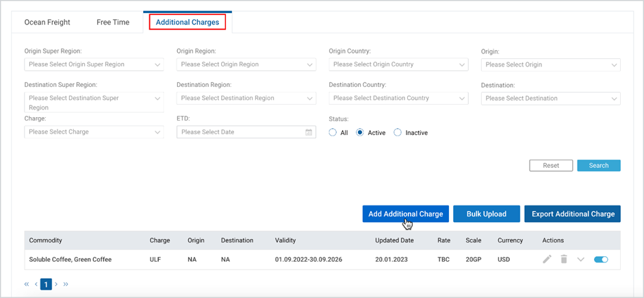
Task: Toggle the Soluble Coffee row active switch
Action: point(601,260)
